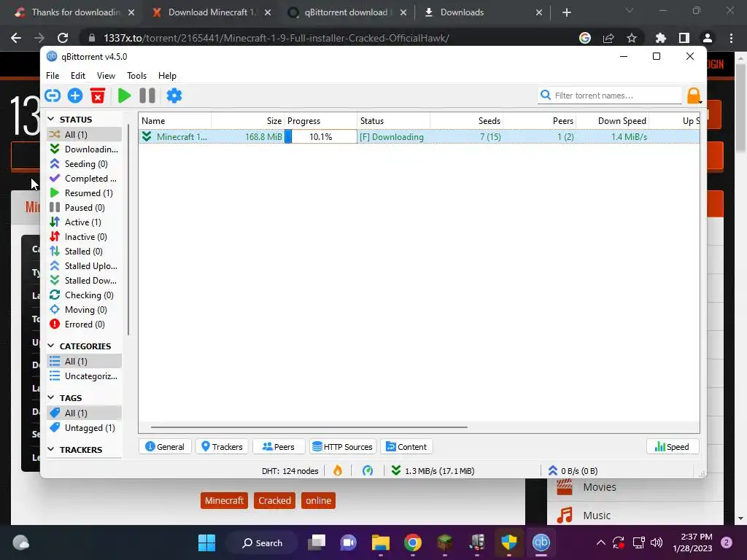747x560 pixels.
Task: Sort by the Seeds column header
Action: tap(467, 121)
